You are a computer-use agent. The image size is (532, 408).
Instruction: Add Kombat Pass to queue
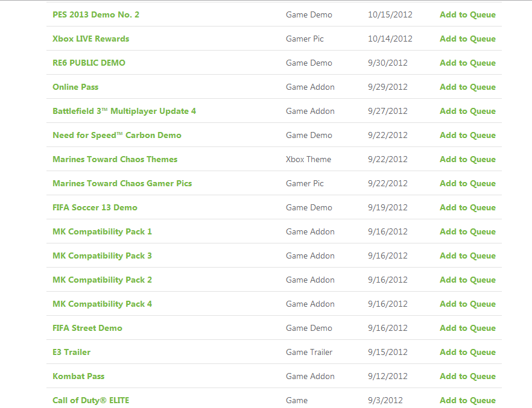(x=467, y=376)
